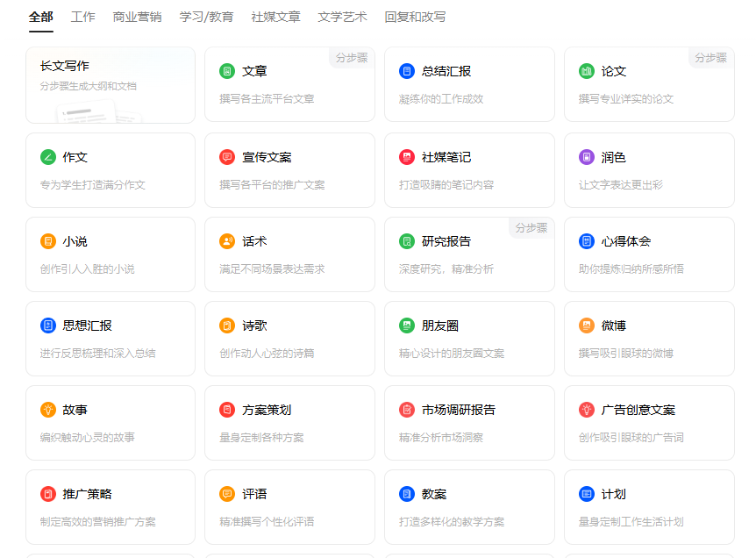756x558 pixels.
Task: Open the 市场调研报告 market research card
Action: click(468, 423)
